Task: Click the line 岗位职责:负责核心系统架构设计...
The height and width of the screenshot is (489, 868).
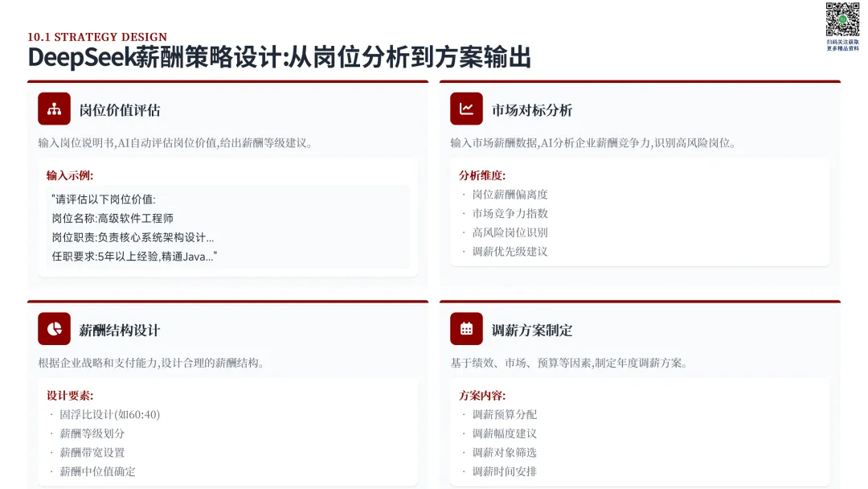Action: (x=133, y=237)
